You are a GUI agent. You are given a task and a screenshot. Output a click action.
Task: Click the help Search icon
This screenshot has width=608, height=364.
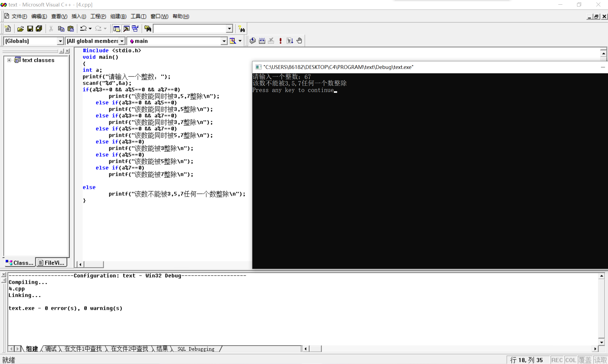241,29
